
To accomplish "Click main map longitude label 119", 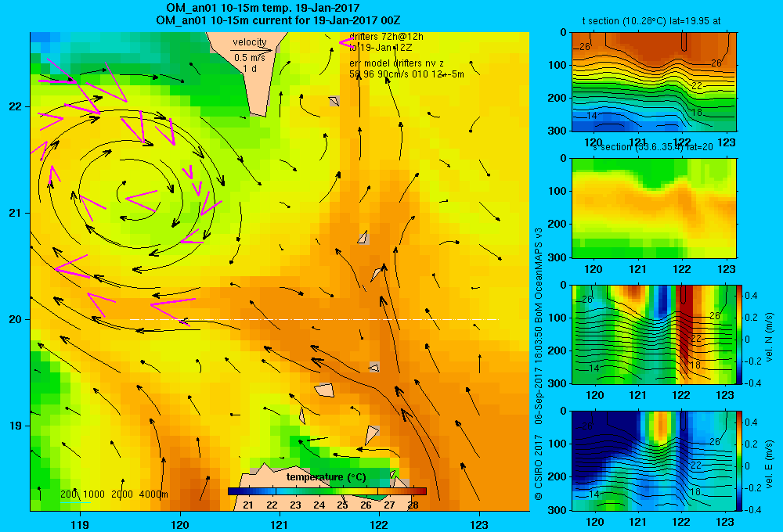I will [80, 524].
